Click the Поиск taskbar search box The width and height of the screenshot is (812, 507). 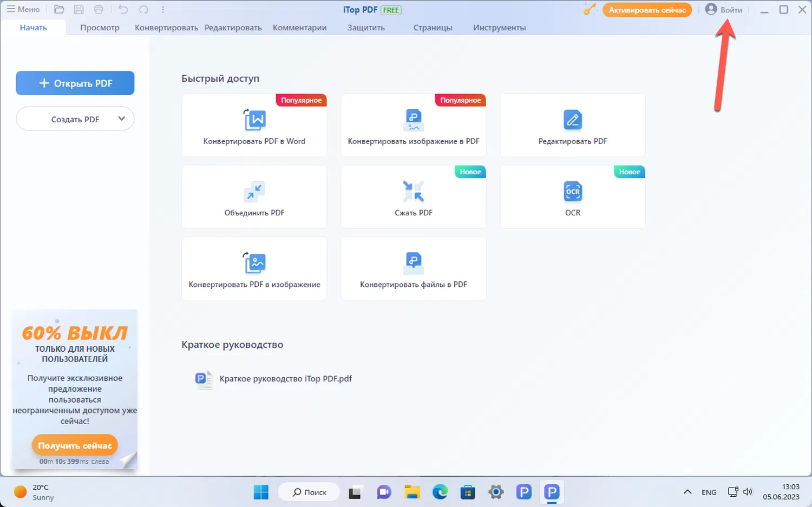309,492
